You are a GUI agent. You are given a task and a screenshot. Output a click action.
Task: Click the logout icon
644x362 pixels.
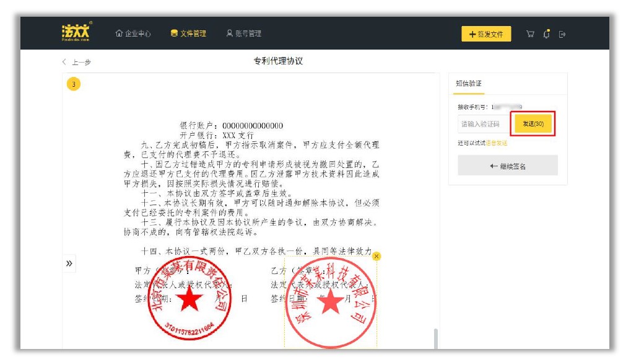562,34
